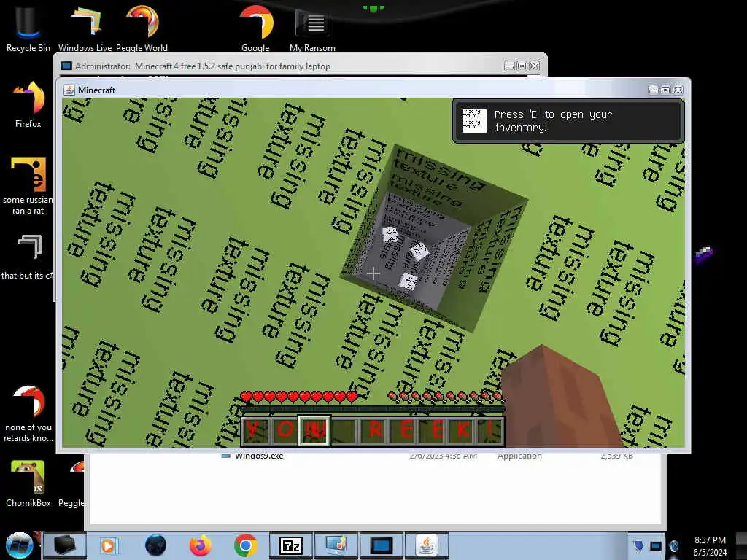Click the 'Press E to open your inventory' text

click(553, 121)
